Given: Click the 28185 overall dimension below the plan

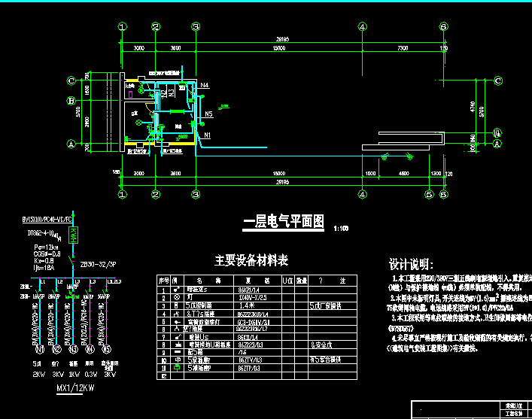Looking at the screenshot, I should [x=283, y=182].
